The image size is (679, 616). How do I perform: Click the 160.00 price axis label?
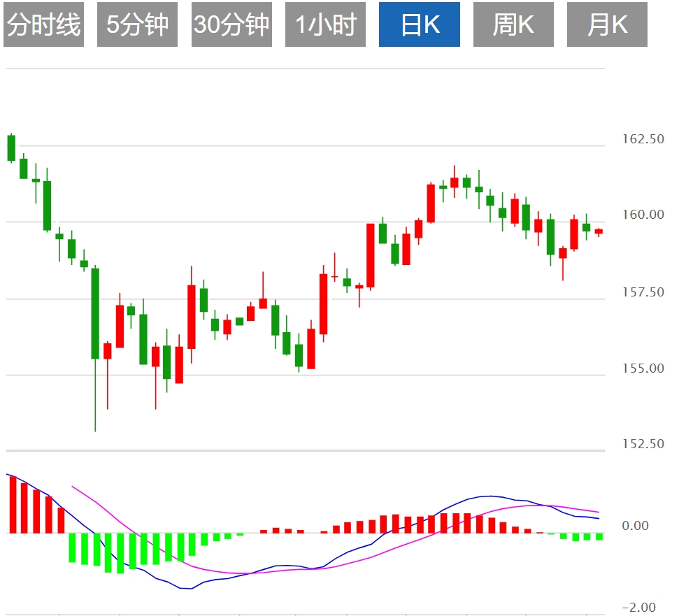pos(643,215)
